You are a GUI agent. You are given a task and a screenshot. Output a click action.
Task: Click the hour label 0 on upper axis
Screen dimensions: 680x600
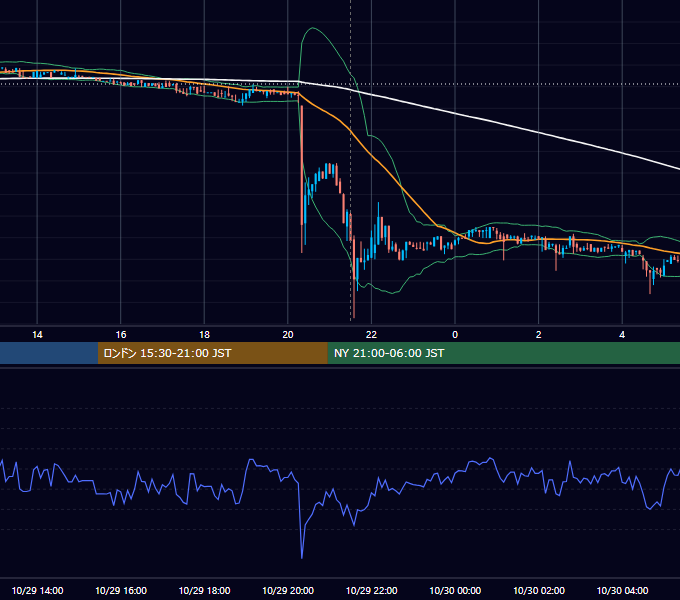coord(455,335)
